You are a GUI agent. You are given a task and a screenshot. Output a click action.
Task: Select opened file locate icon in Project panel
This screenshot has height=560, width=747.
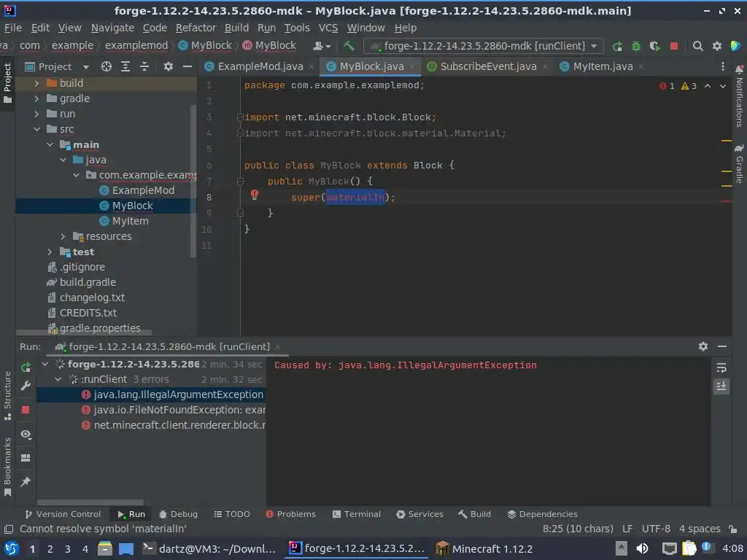[107, 66]
